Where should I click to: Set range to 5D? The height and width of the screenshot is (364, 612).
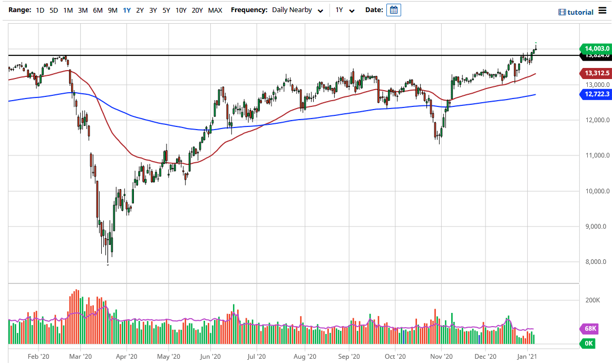pyautogui.click(x=54, y=10)
